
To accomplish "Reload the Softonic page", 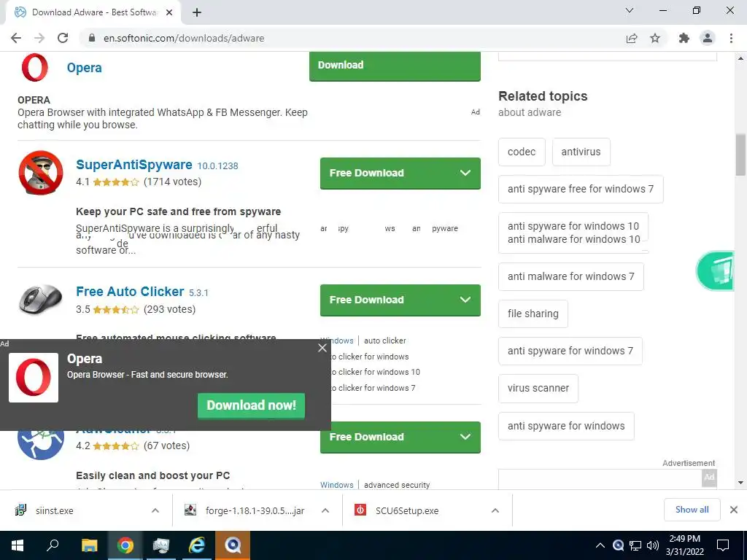I will pyautogui.click(x=63, y=38).
